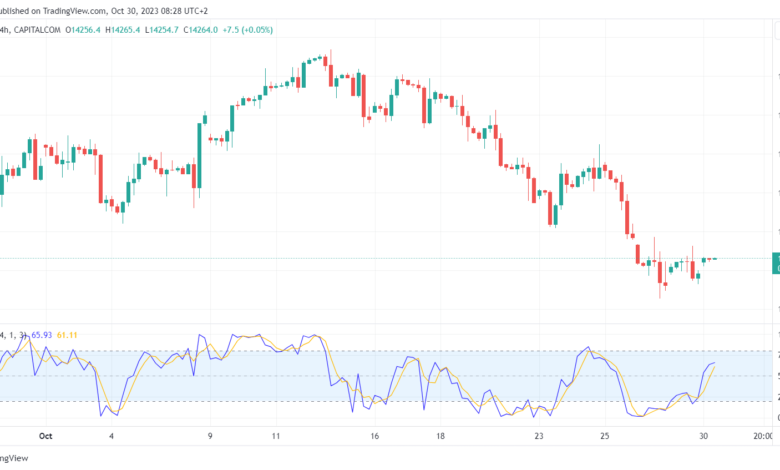Click the latest candle at chart's right end

pyautogui.click(x=715, y=259)
